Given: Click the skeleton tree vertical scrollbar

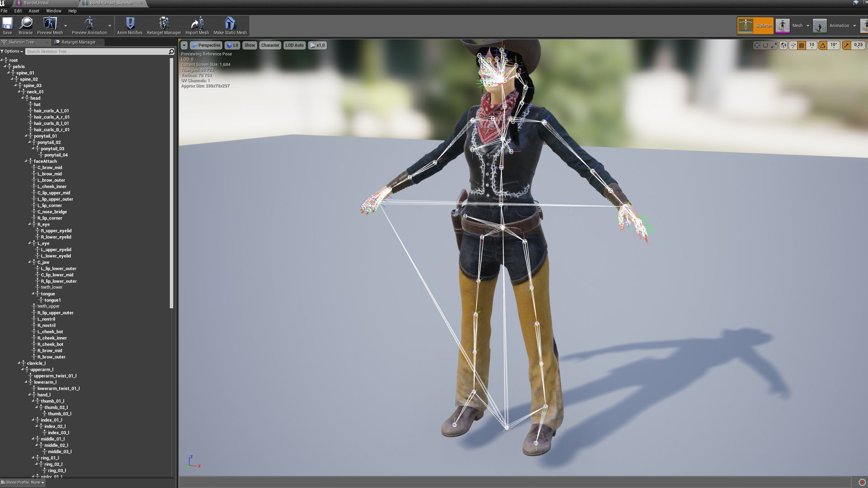Looking at the screenshot, I should click(x=171, y=181).
